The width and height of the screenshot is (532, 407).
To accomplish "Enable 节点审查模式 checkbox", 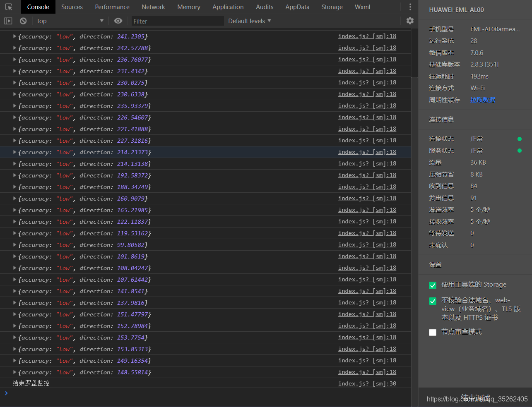I will [433, 332].
